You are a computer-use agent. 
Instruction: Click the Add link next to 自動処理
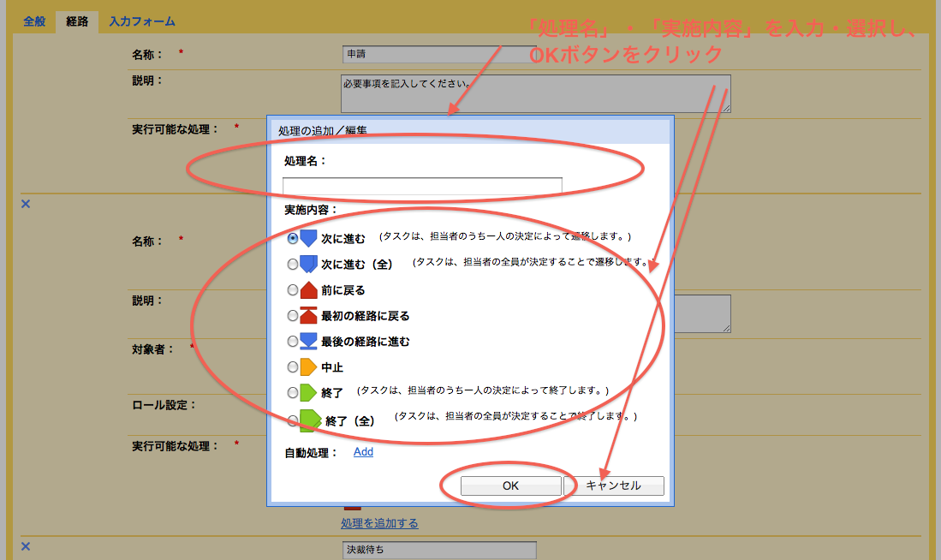coord(363,452)
